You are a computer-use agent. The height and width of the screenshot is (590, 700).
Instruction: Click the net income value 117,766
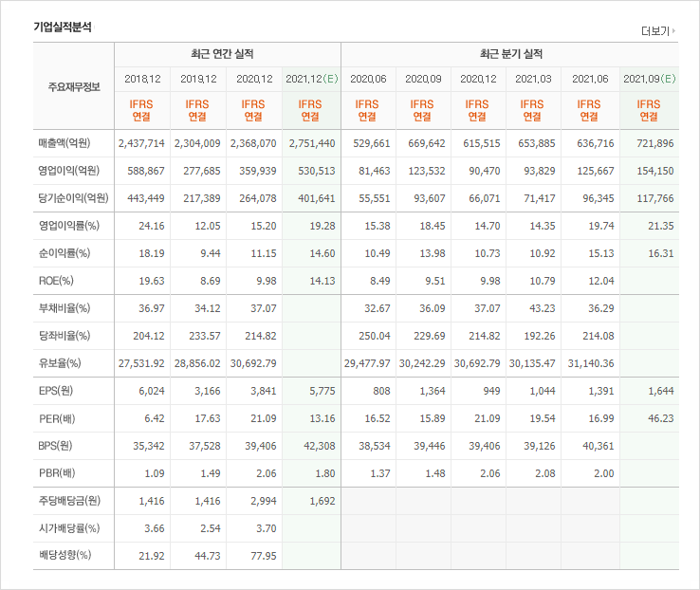(x=654, y=198)
